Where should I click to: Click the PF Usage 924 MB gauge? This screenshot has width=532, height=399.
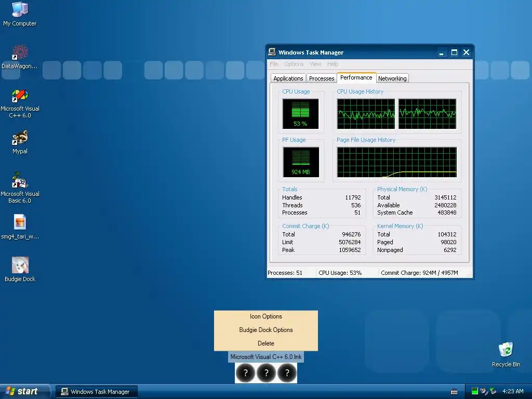[x=301, y=162]
